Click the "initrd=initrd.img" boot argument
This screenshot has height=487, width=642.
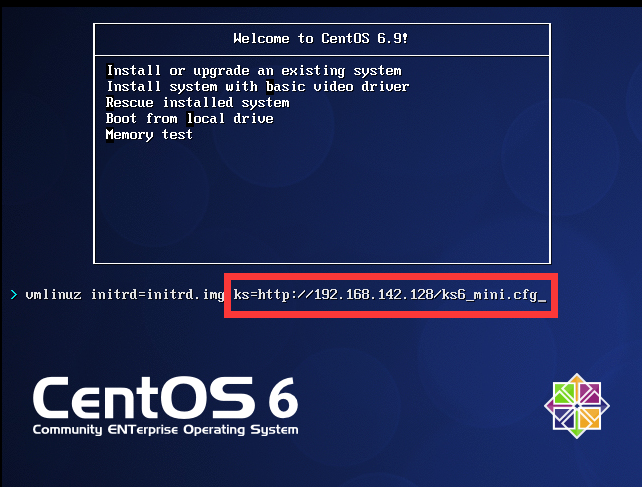(x=158, y=294)
